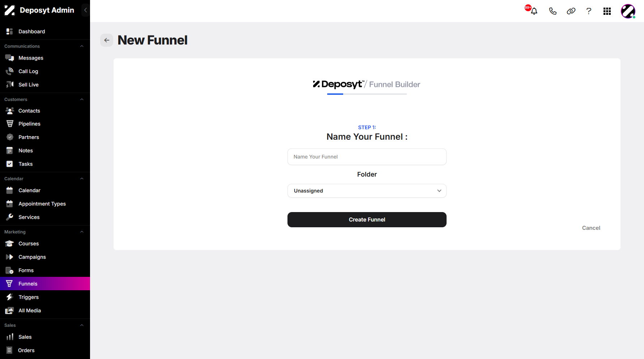Collapse the Communications section
This screenshot has height=359, width=644.
[82, 46]
